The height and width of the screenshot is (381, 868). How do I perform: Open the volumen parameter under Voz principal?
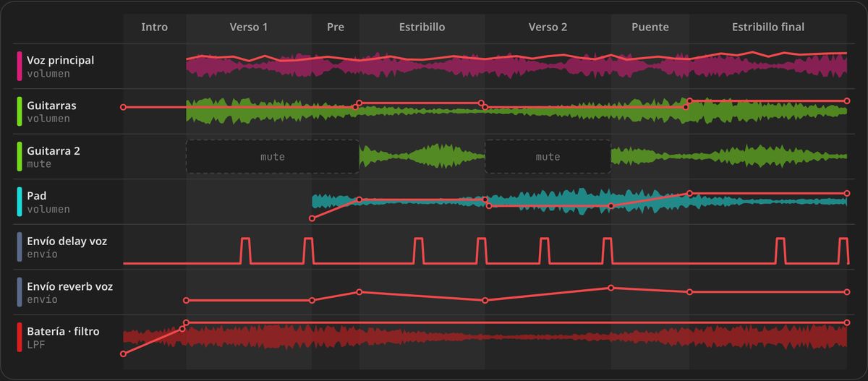pyautogui.click(x=48, y=74)
